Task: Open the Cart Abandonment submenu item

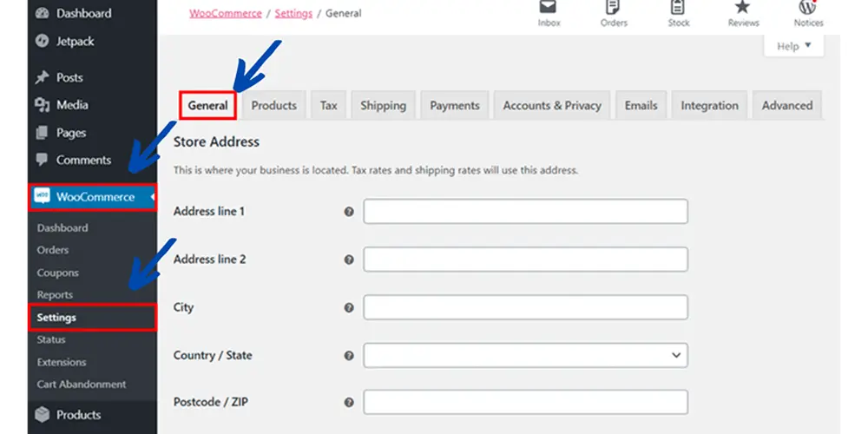Action: (x=82, y=384)
